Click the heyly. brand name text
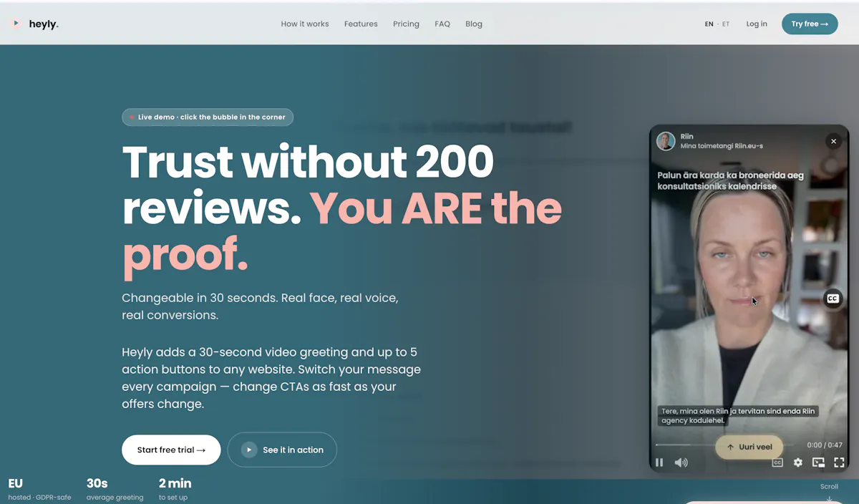 pyautogui.click(x=44, y=24)
